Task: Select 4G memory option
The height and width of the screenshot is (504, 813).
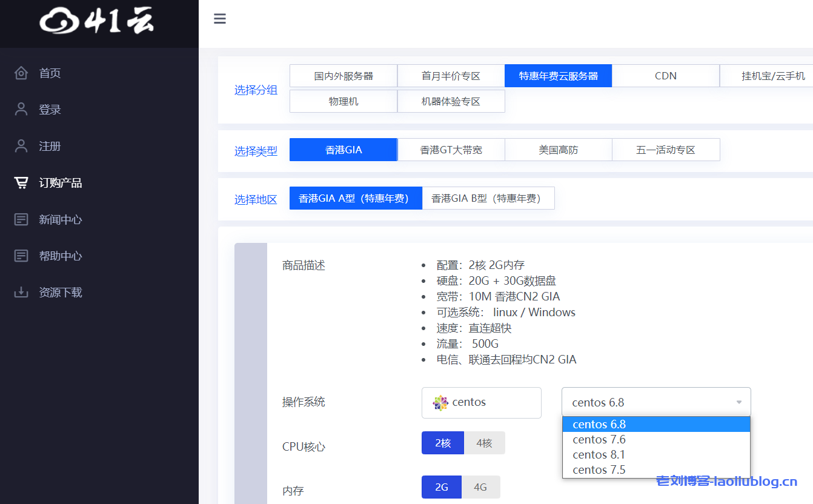Action: click(x=480, y=487)
